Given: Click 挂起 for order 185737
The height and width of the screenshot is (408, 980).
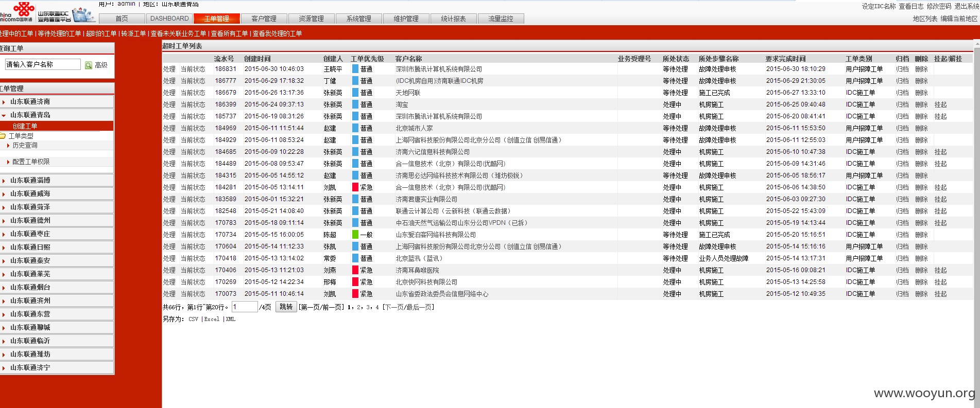Looking at the screenshot, I should pyautogui.click(x=940, y=116).
